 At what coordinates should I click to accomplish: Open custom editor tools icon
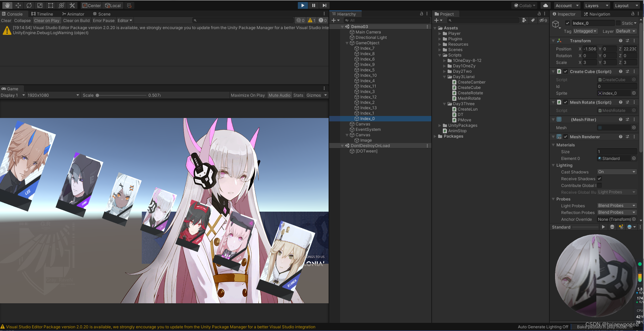(72, 5)
